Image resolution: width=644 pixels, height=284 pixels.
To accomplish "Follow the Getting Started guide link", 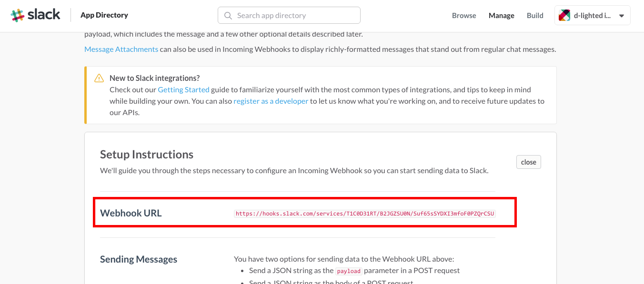I will [x=183, y=89].
